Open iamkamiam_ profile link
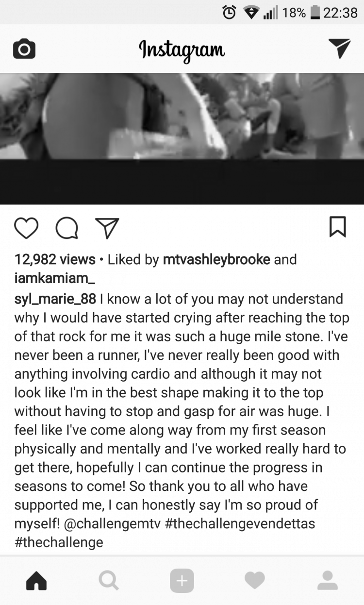Image resolution: width=364 pixels, height=605 pixels. coord(54,278)
